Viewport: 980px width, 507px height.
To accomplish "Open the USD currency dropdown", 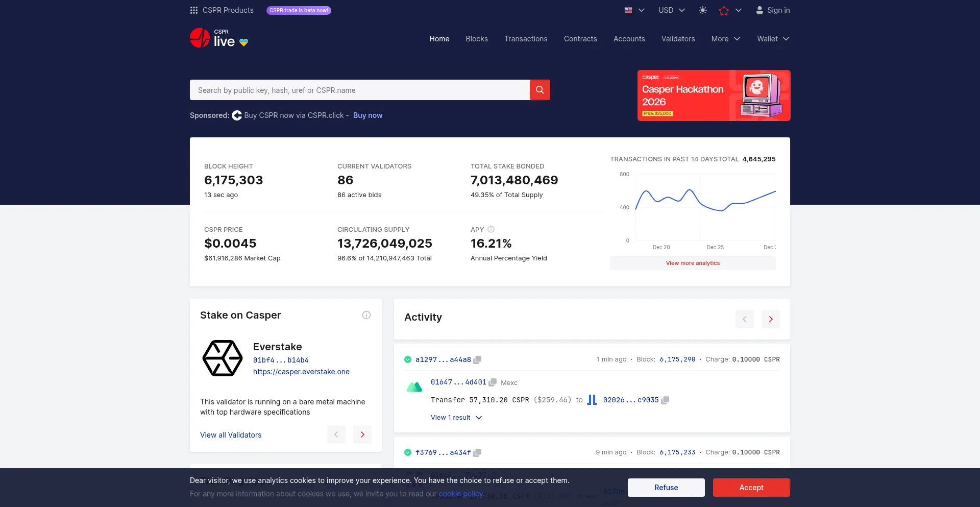I will (x=671, y=10).
